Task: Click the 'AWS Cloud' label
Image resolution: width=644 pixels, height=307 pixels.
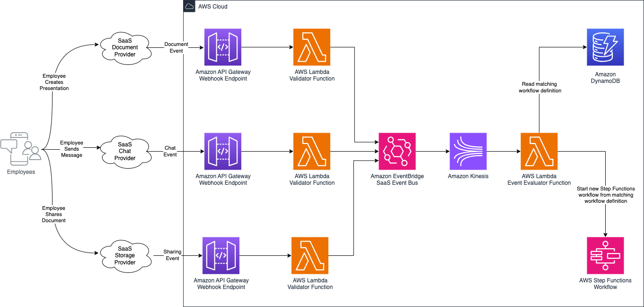Action: point(212,7)
